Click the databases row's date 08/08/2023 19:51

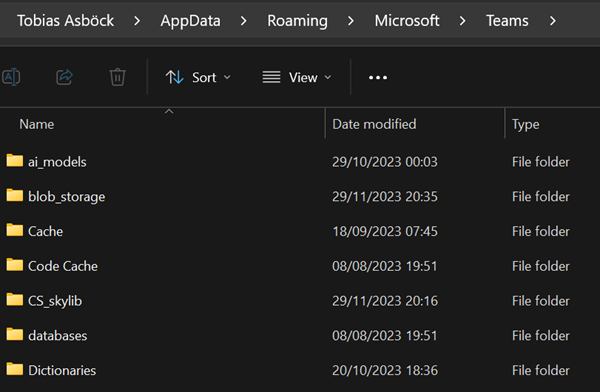385,336
